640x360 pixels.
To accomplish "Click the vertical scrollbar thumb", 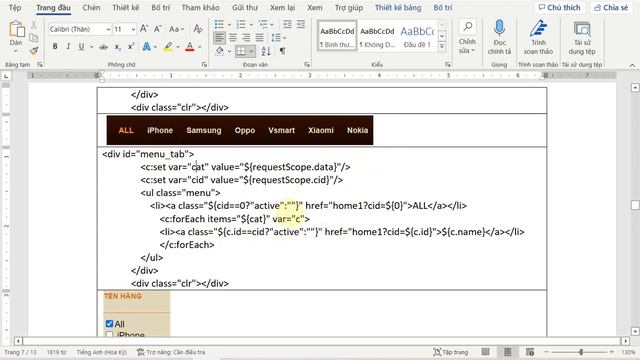I will (635, 205).
